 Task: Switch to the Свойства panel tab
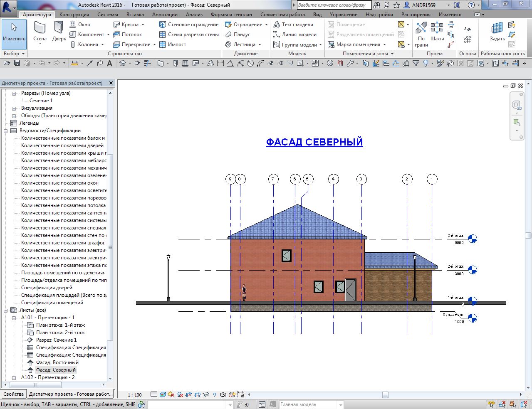coord(13,394)
